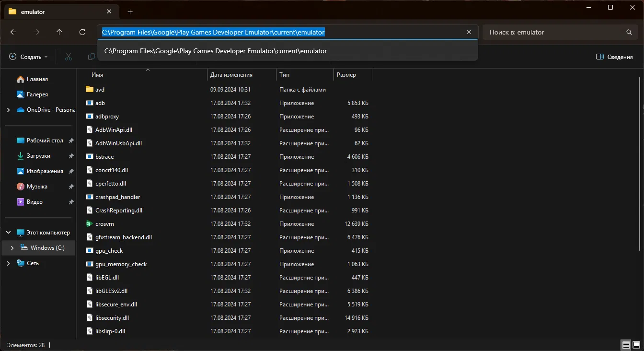Screen dimensions: 644x351
Task: Select the CrashReporting.dll file icon
Action: coord(89,211)
